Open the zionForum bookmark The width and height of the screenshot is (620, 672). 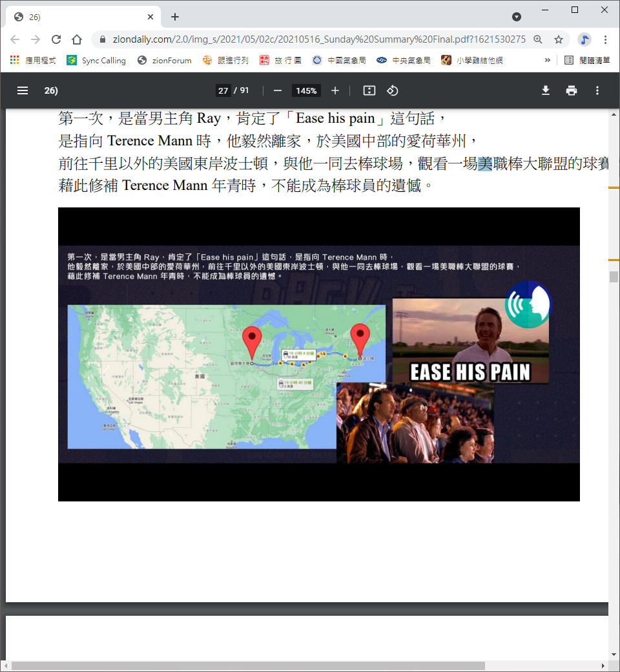165,61
